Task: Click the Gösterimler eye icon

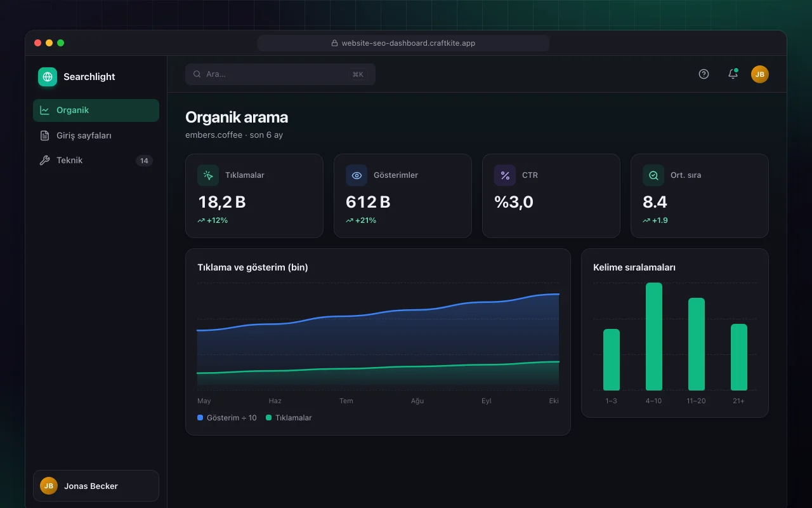Action: (357, 175)
